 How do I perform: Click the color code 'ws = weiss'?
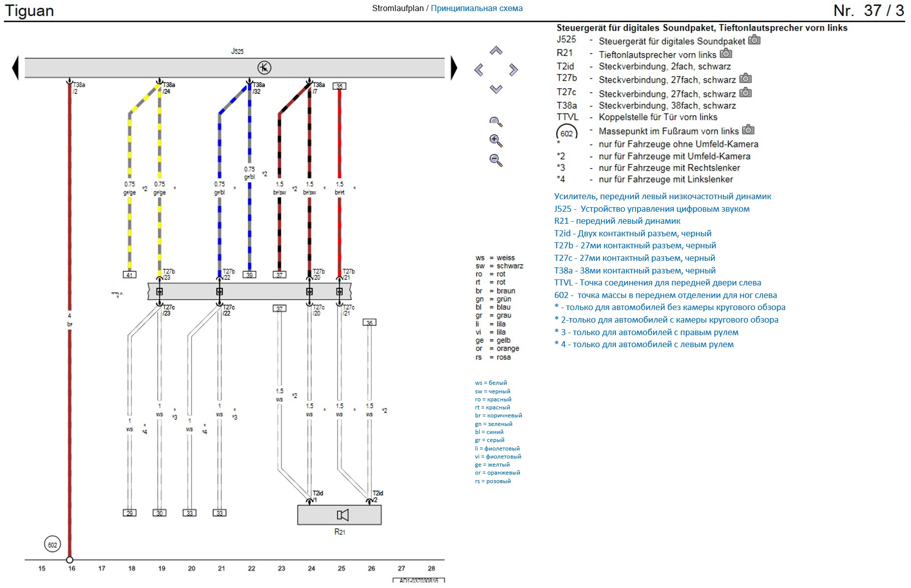tap(495, 258)
